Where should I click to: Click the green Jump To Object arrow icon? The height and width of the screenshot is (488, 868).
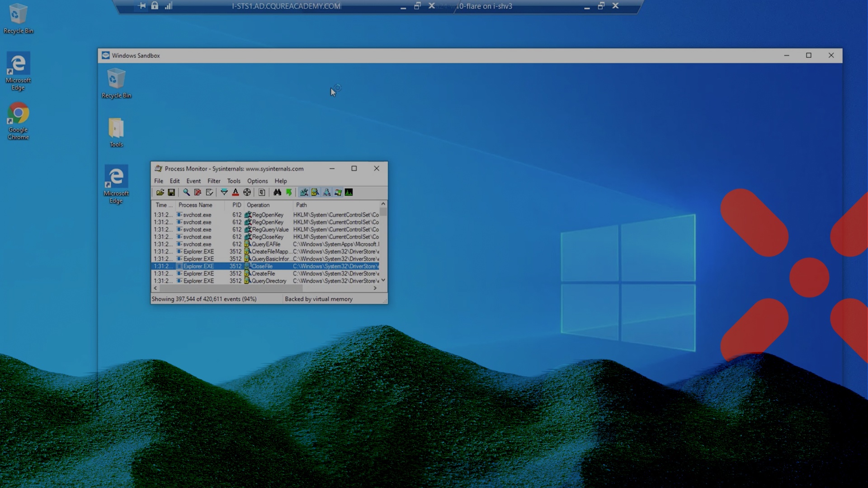pos(289,192)
